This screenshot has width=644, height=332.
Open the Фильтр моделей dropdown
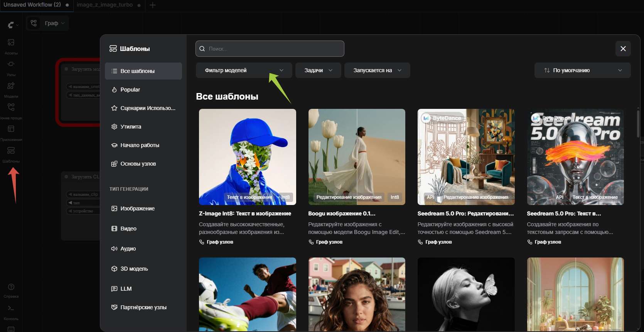click(x=244, y=70)
